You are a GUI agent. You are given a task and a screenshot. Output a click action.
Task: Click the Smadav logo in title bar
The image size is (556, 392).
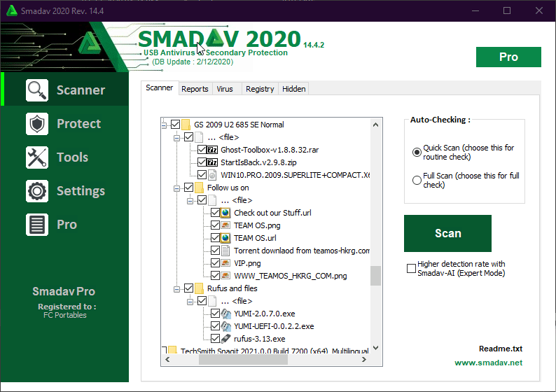[12, 10]
